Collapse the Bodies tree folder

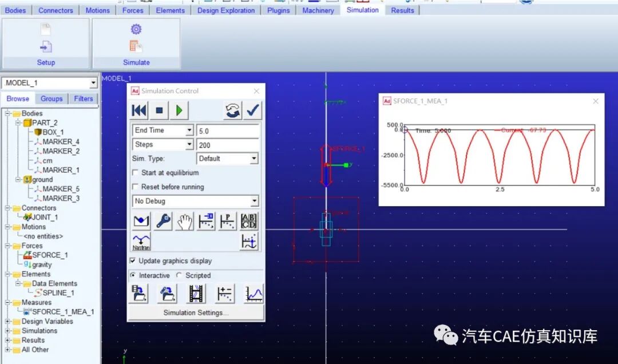(x=7, y=113)
